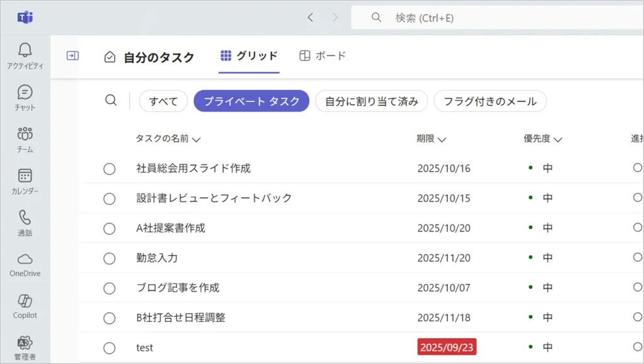Viewport: 644px width, 364px height.
Task: Toggle the completion circle for test task
Action: (x=109, y=348)
